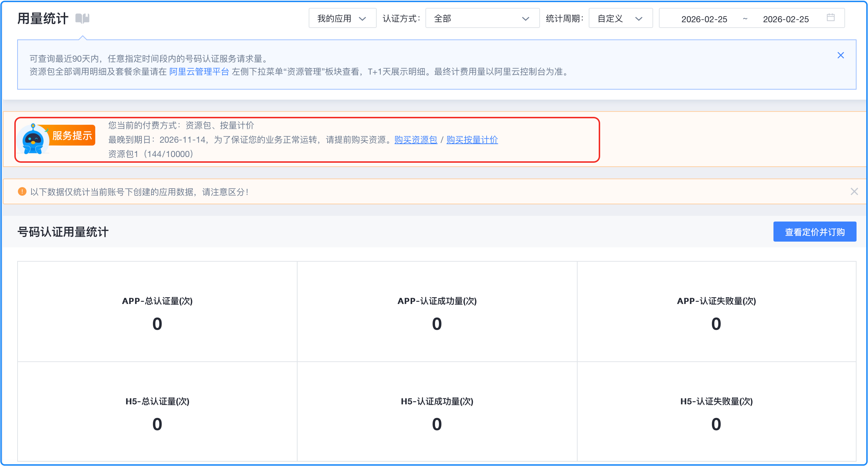Click the end date 2026-02-25 field
This screenshot has height=466, width=868.
(786, 19)
